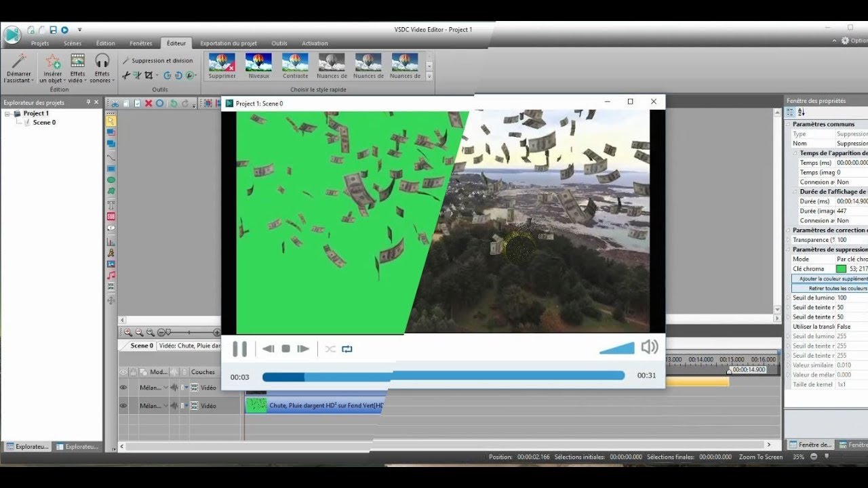Toggle the eye column header for all layers
The height and width of the screenshot is (488, 868).
tap(123, 372)
